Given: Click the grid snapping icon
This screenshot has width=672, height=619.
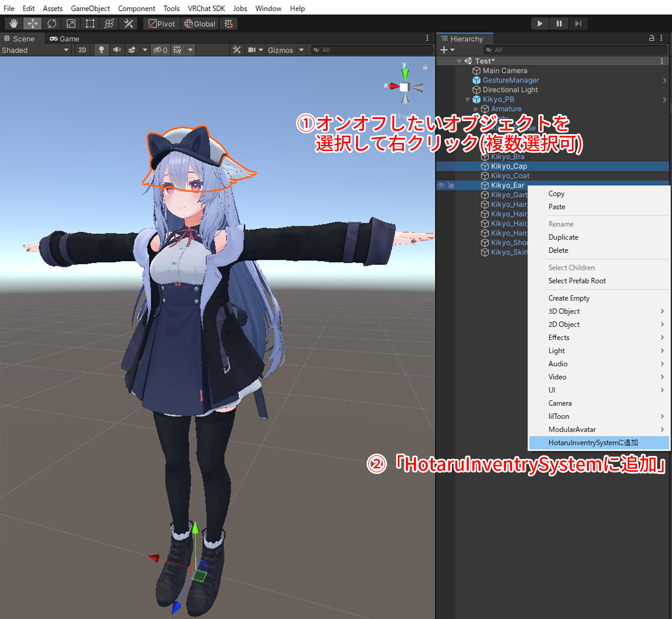Looking at the screenshot, I should [228, 24].
